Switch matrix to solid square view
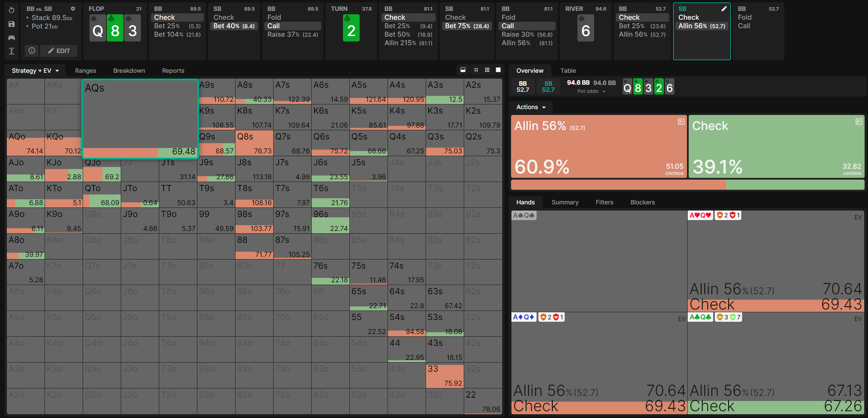The height and width of the screenshot is (418, 868). [498, 70]
